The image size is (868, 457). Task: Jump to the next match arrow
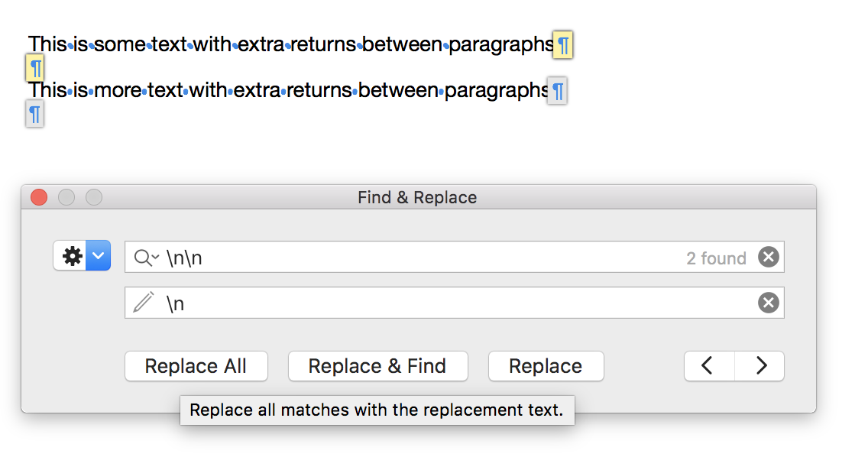pyautogui.click(x=760, y=366)
